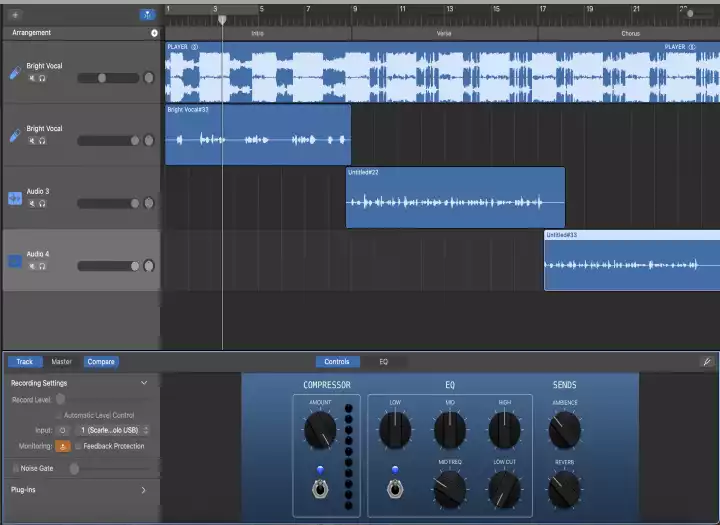Click the Compare button
The image size is (720, 525).
point(100,362)
